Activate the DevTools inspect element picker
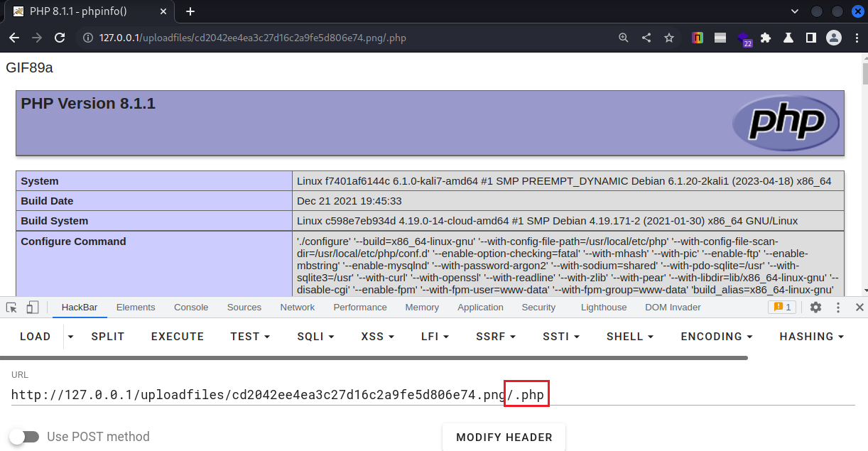The height and width of the screenshot is (451, 868). click(12, 308)
